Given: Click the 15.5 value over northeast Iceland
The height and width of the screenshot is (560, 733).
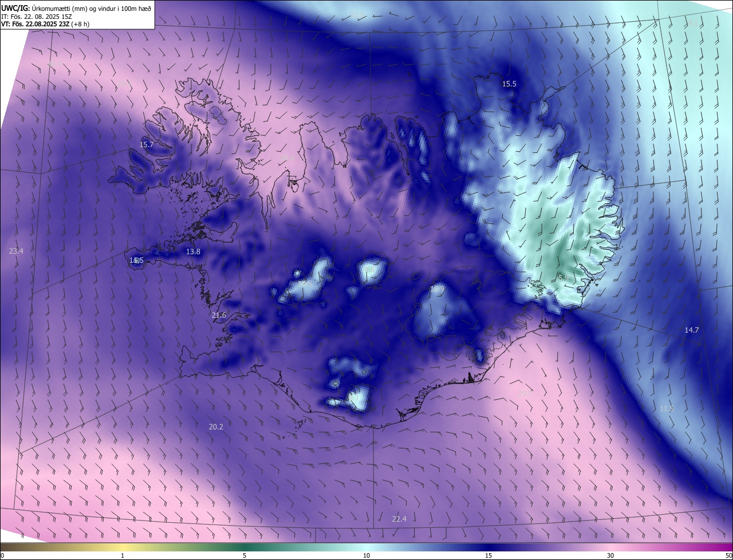Looking at the screenshot, I should click(x=509, y=84).
